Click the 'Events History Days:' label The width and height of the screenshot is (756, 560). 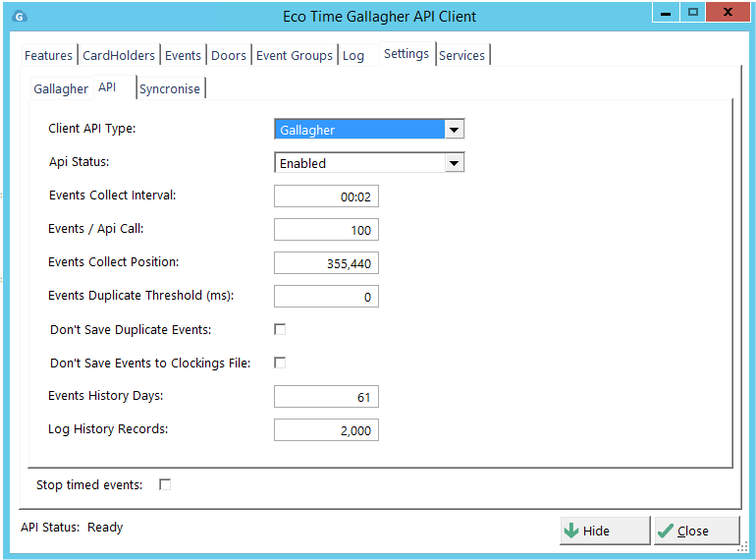(x=106, y=396)
